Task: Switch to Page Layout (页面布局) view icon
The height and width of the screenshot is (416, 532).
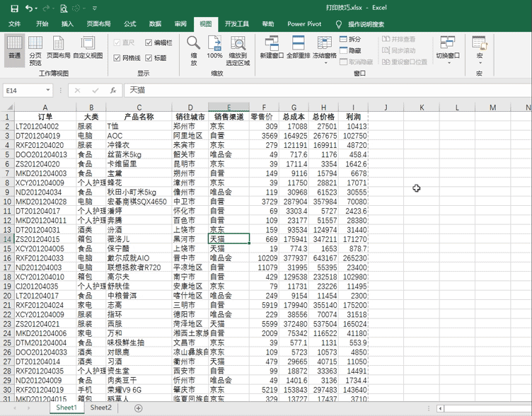Action: (58, 47)
